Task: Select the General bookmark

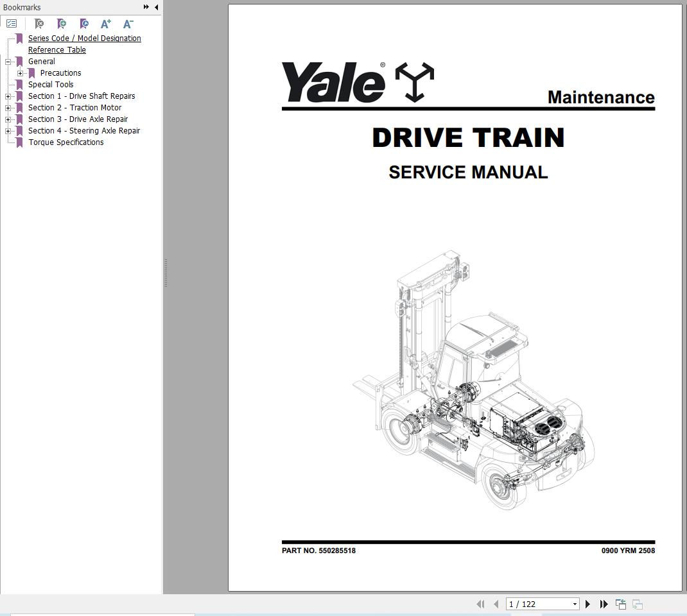Action: 42,62
